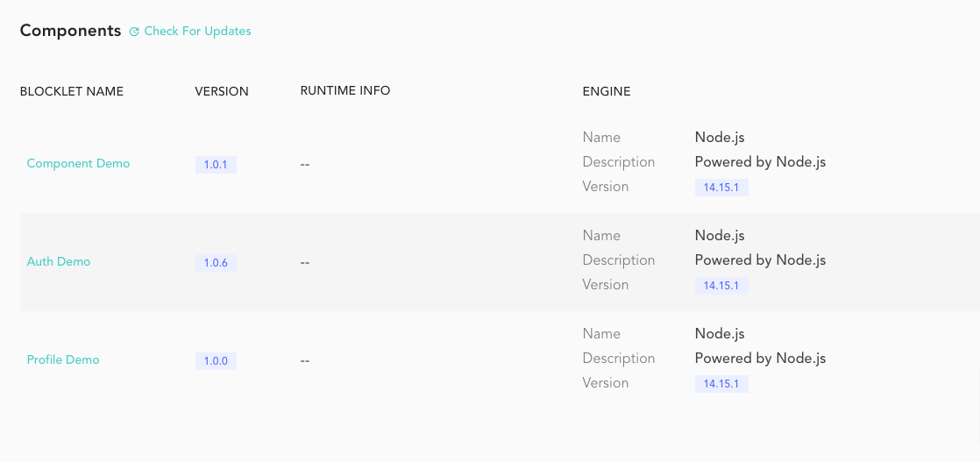Click Profile Demo's runtime info placeholder
Screen dimensions: 980x462
tap(305, 361)
